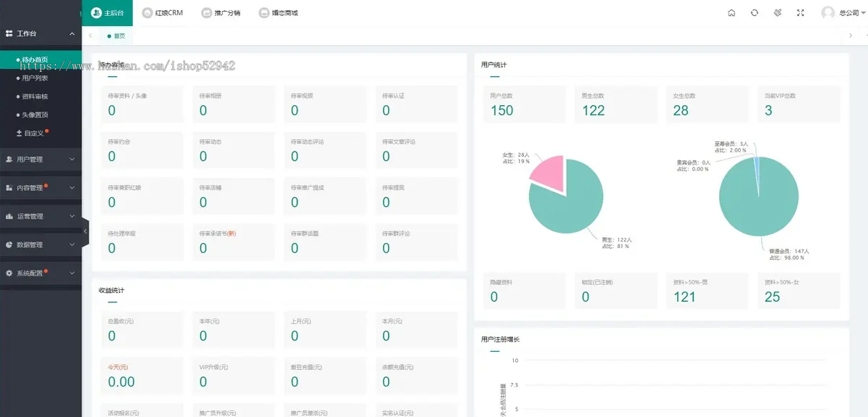Expand the 数据管理 menu chevron
The height and width of the screenshot is (417, 868).
72,244
